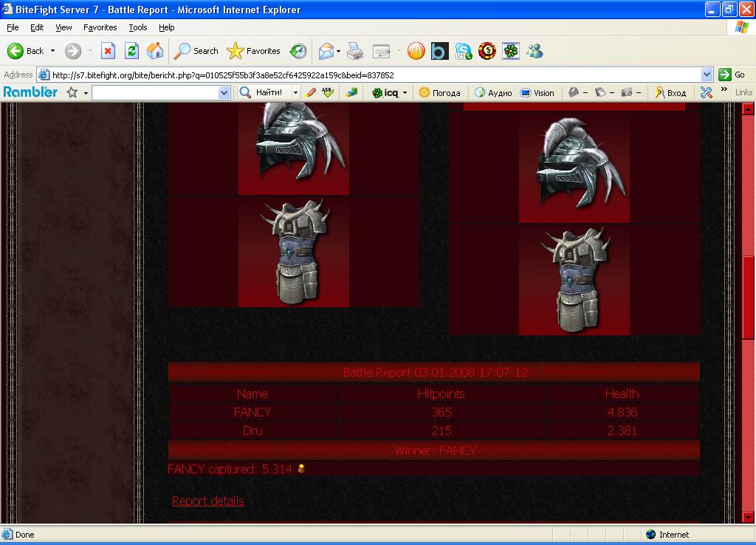Open the Vision button

(537, 92)
